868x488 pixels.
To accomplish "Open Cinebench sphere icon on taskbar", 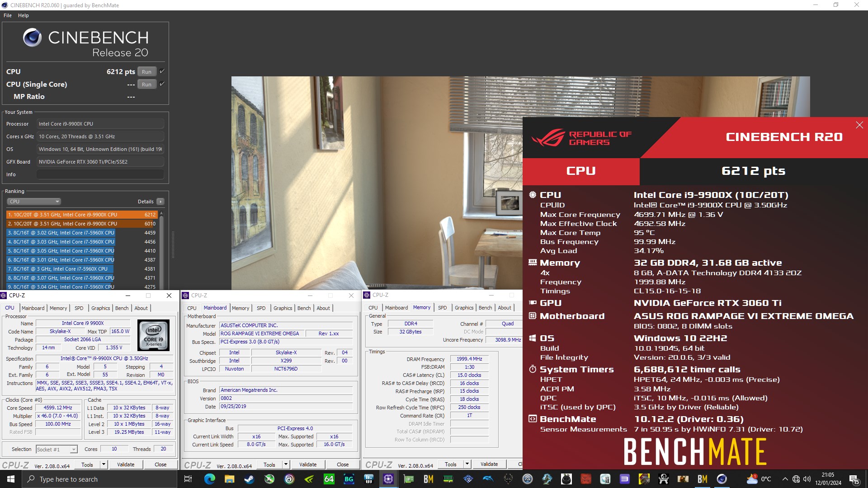I will (x=722, y=479).
